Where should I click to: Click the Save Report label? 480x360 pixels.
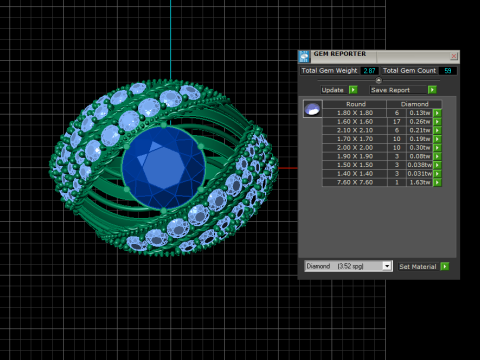(x=390, y=90)
